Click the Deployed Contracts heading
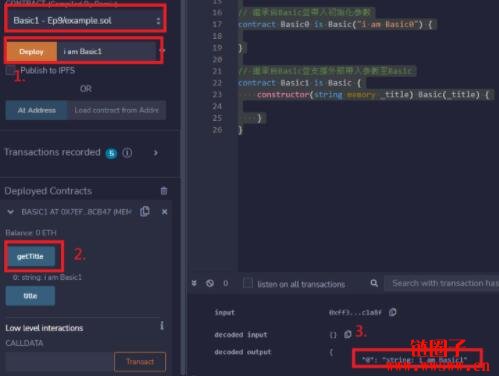499x376 pixels. (48, 191)
